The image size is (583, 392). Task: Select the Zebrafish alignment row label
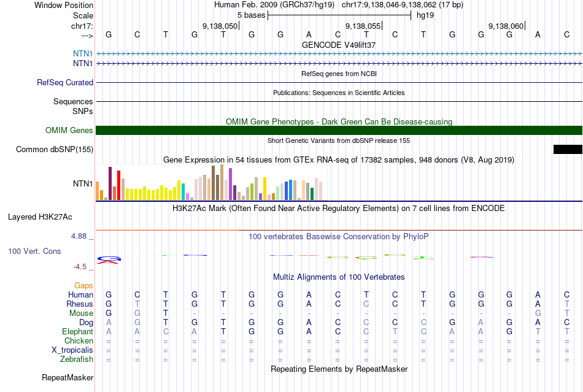tap(77, 359)
